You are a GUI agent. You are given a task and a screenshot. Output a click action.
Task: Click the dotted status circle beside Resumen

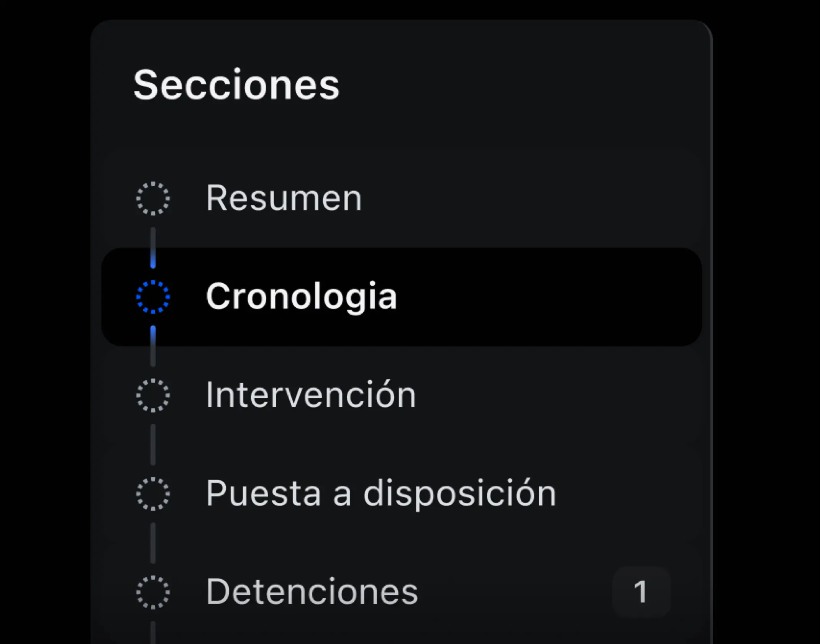pyautogui.click(x=153, y=199)
